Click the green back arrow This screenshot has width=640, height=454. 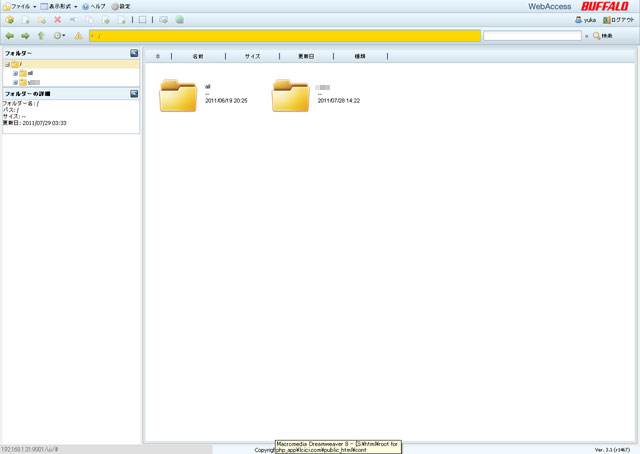pos(10,36)
